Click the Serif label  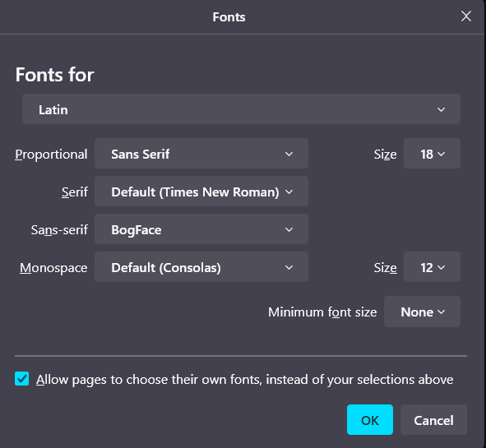point(75,192)
